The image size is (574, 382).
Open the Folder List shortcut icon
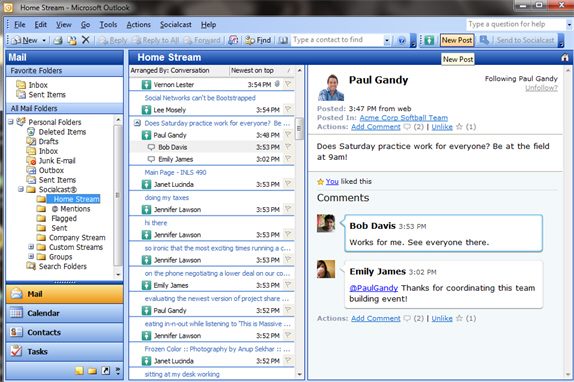click(x=92, y=371)
